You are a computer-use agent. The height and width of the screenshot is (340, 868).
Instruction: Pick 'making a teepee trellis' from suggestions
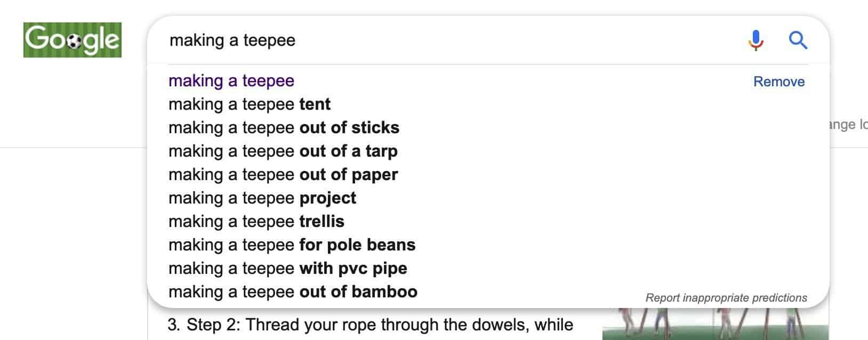click(x=256, y=221)
